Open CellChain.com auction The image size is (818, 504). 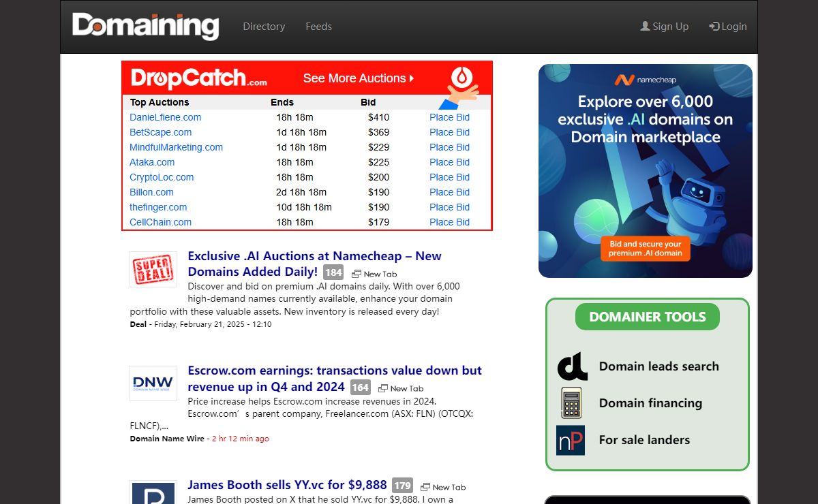click(160, 222)
